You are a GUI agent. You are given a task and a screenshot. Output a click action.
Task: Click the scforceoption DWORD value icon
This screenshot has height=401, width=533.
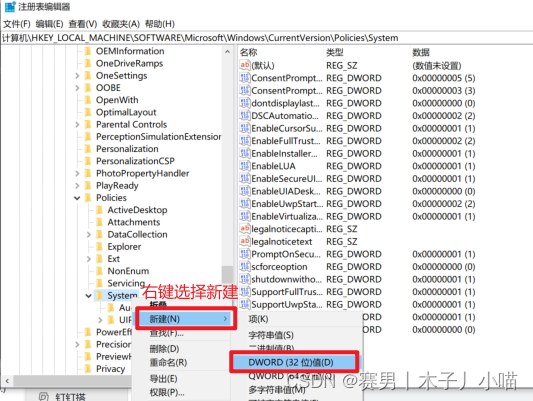click(245, 266)
